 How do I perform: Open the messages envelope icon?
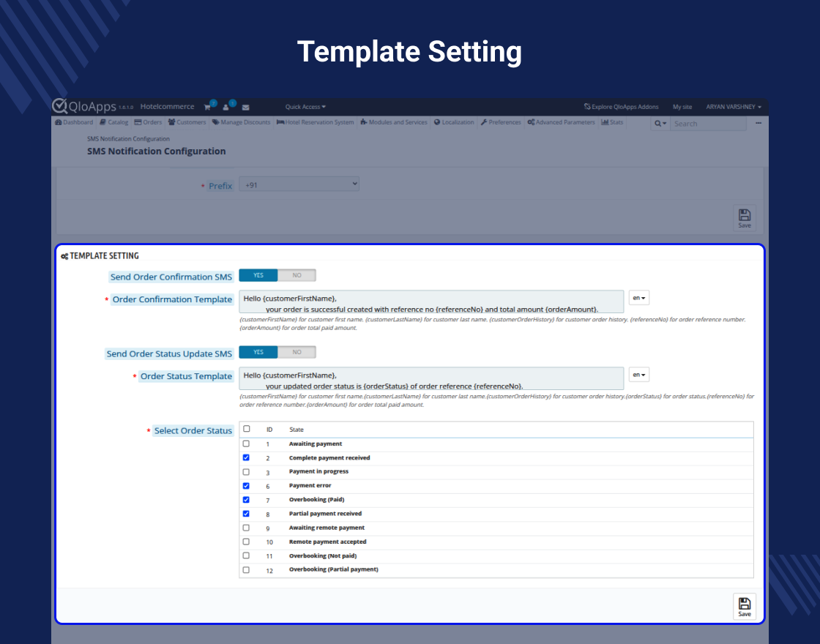point(246,107)
